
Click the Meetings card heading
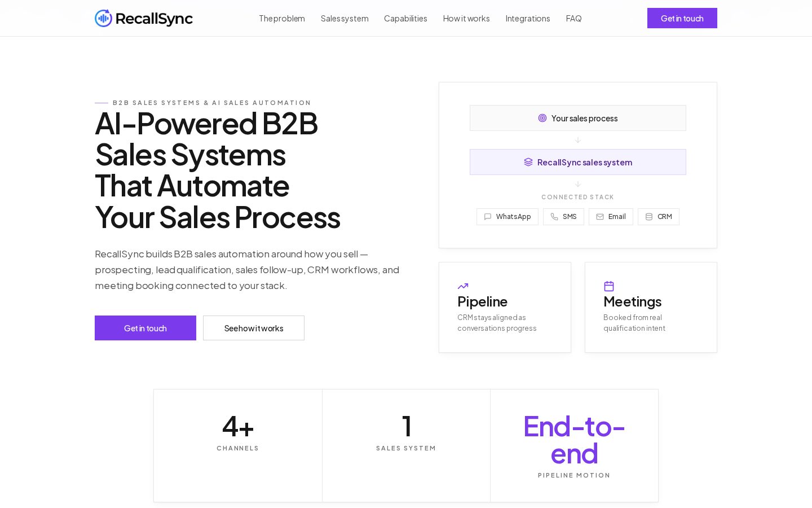633,301
